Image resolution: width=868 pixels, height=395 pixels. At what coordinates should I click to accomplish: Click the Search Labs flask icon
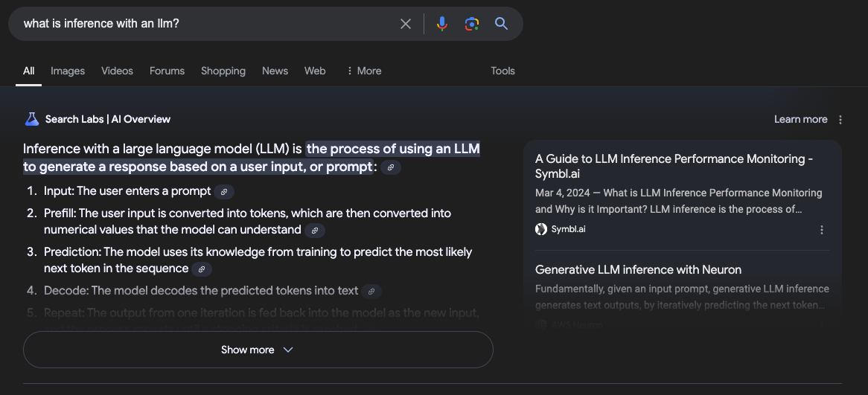(x=31, y=119)
